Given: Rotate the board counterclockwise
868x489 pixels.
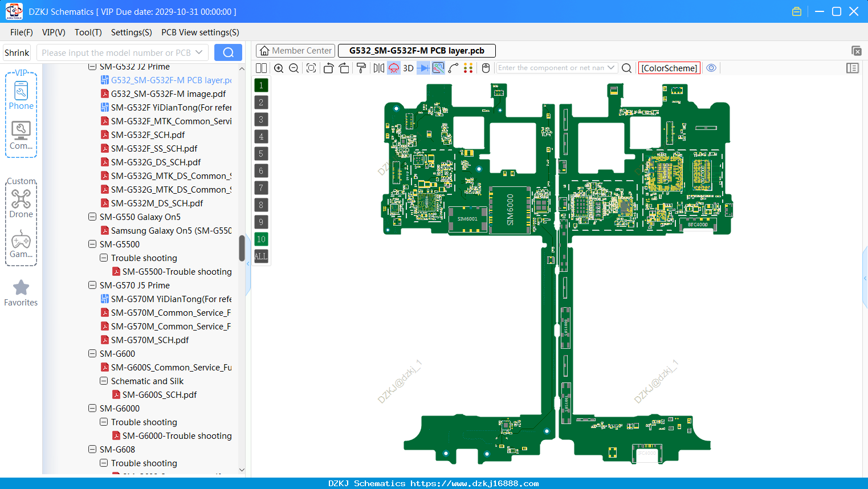Looking at the screenshot, I should point(328,68).
